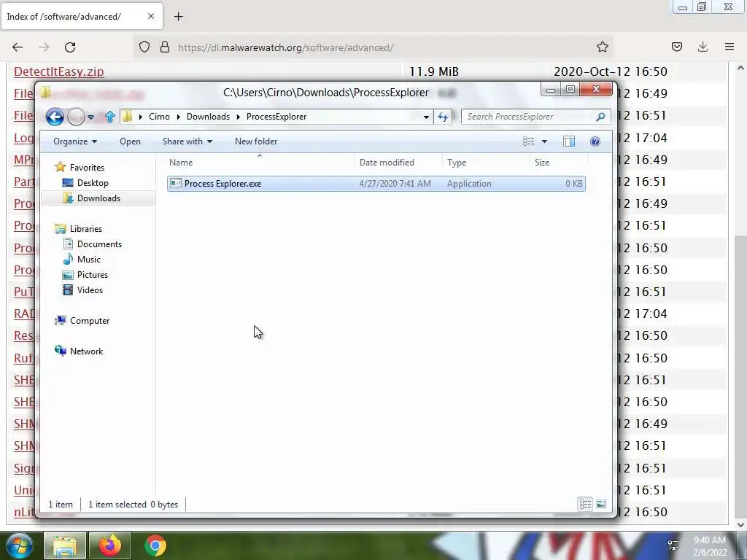This screenshot has height=560, width=747.
Task: Select Network in navigation pane
Action: [86, 351]
